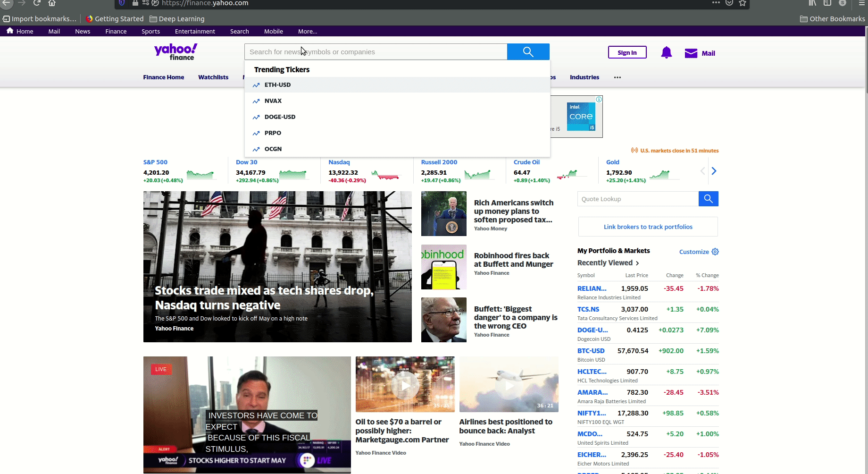Click trending icon beside DOGE-USD
The height and width of the screenshot is (474, 868).
coord(256,117)
